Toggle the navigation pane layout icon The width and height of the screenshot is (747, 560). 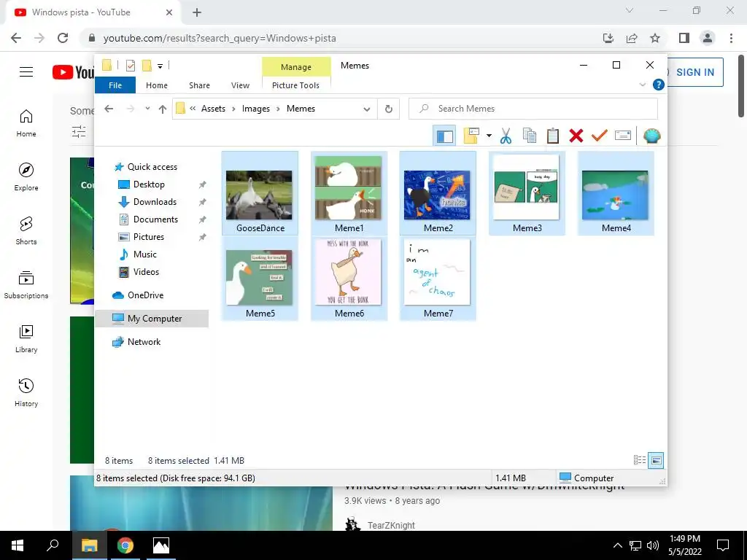[x=444, y=136]
